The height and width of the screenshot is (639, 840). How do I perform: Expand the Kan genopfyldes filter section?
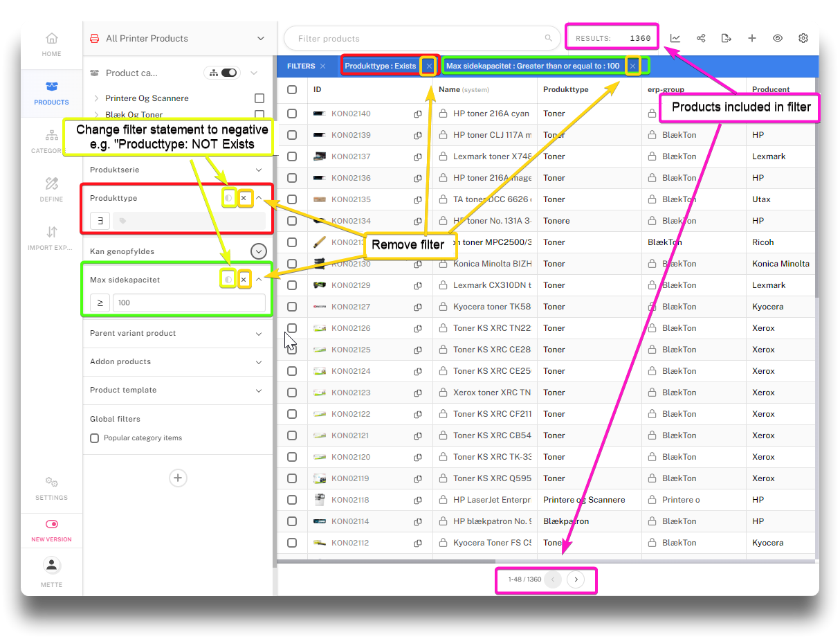(x=259, y=251)
